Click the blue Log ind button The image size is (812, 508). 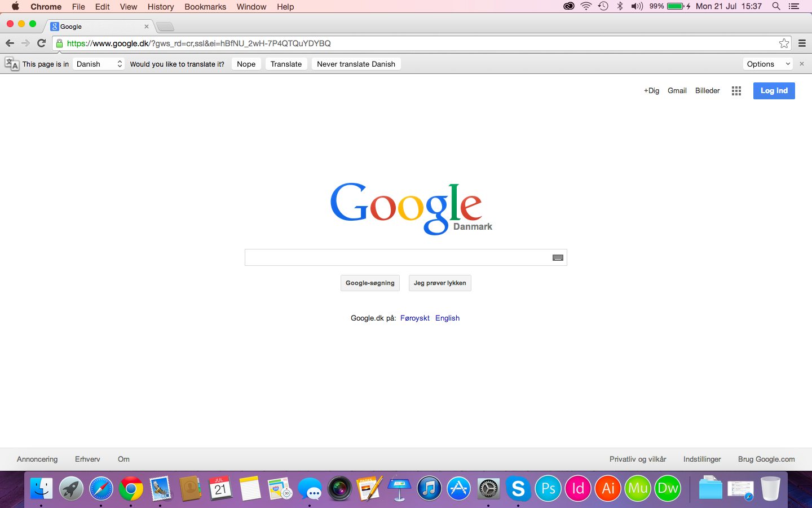coord(774,91)
